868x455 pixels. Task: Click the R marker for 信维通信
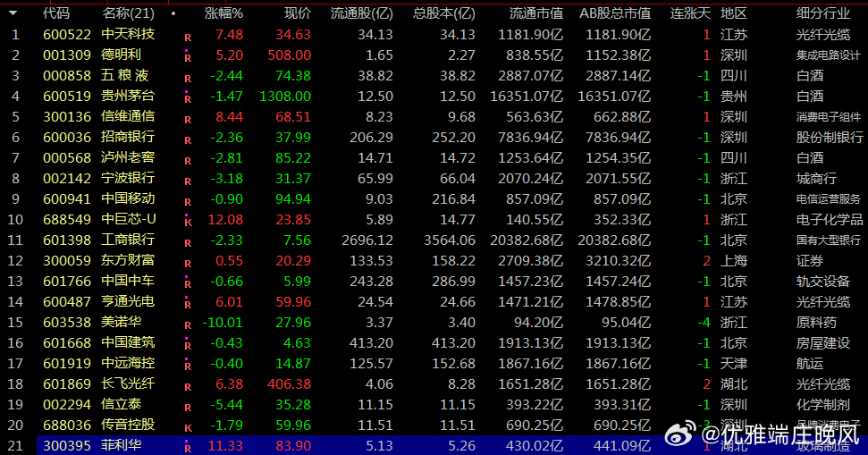[188, 120]
